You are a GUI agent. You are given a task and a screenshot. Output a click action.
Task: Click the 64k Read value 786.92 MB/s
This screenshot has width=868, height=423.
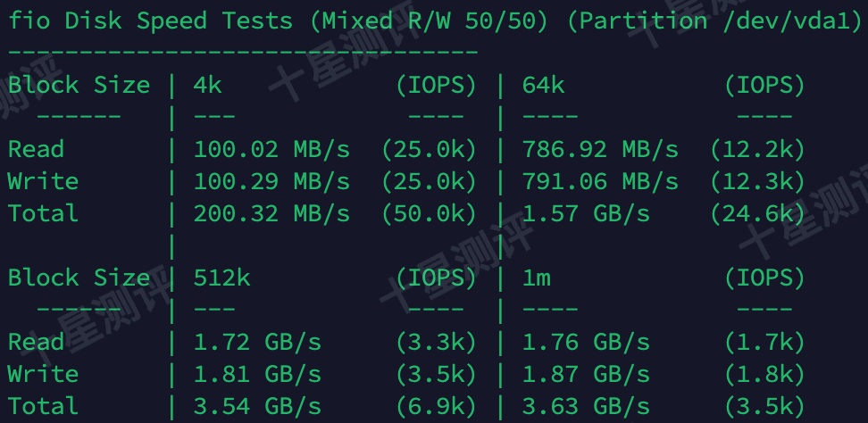point(600,149)
